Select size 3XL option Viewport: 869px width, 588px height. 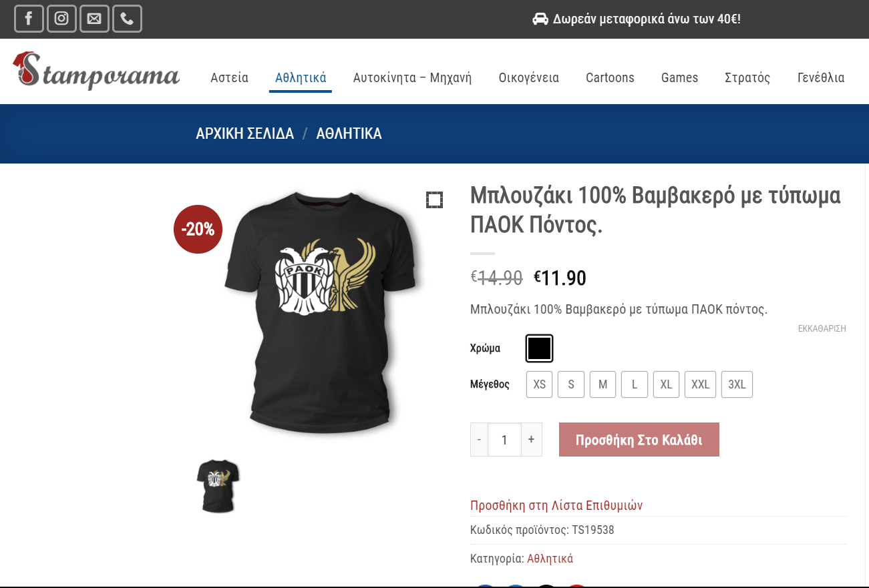(737, 384)
